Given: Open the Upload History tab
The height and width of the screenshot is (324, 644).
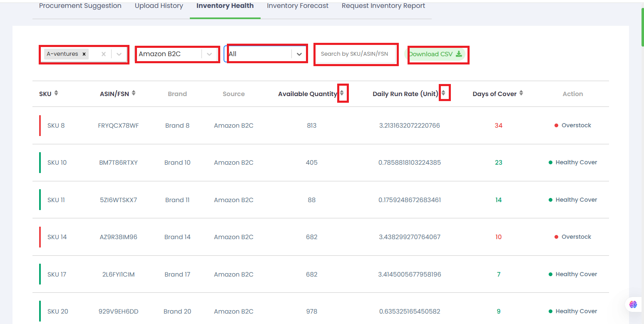Looking at the screenshot, I should point(159,6).
